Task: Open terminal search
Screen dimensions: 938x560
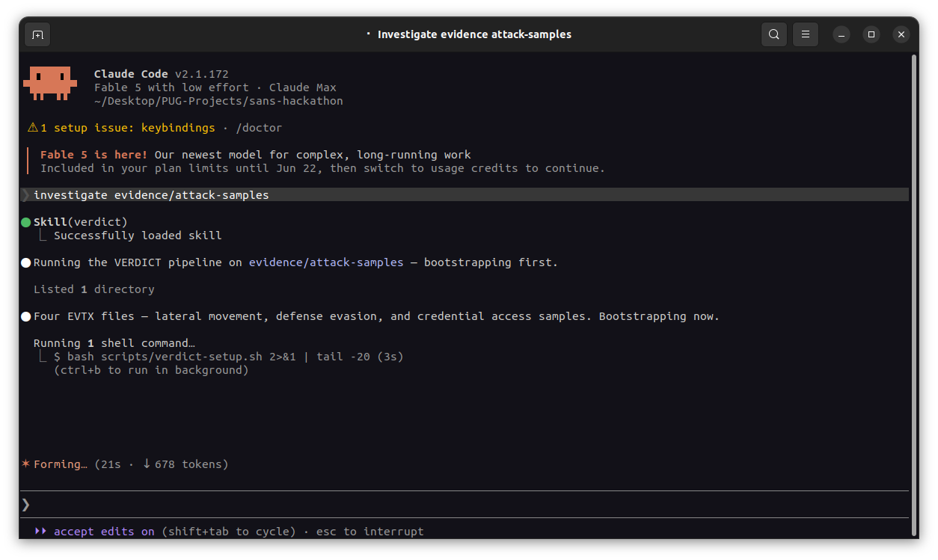Action: click(774, 34)
